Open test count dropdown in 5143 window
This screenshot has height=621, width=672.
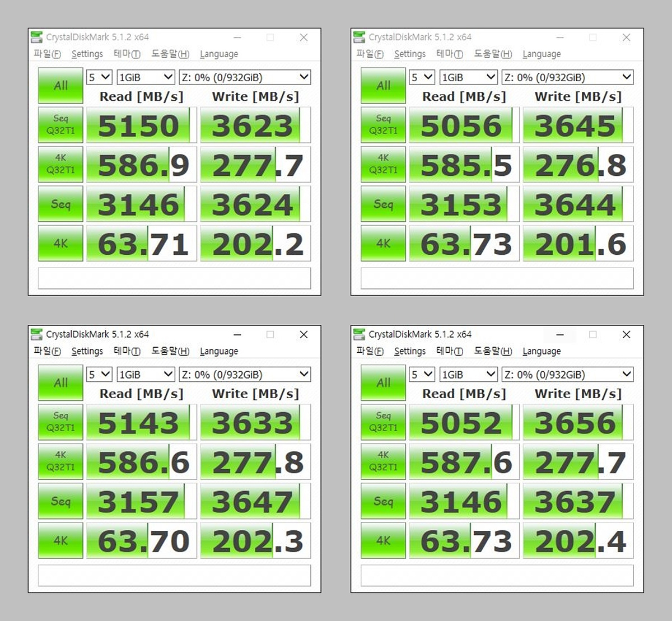pos(99,375)
